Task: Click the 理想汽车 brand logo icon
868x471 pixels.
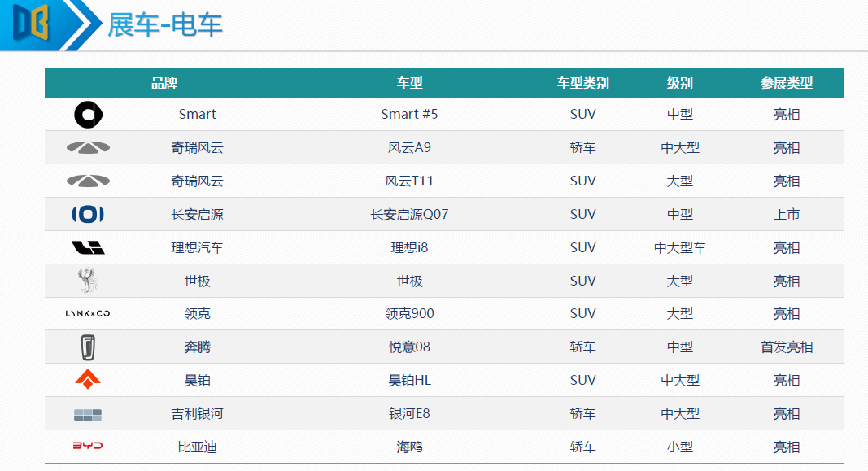Action: pos(88,247)
